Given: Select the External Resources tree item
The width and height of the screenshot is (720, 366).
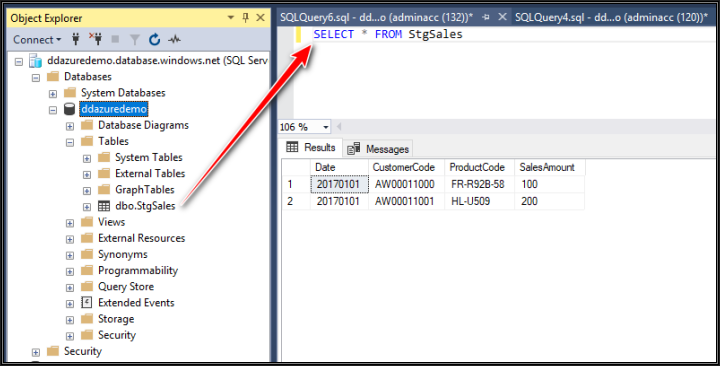Looking at the screenshot, I should (x=141, y=238).
